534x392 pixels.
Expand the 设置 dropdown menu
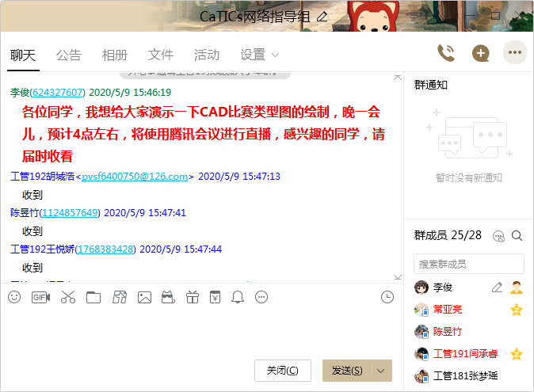coord(260,55)
